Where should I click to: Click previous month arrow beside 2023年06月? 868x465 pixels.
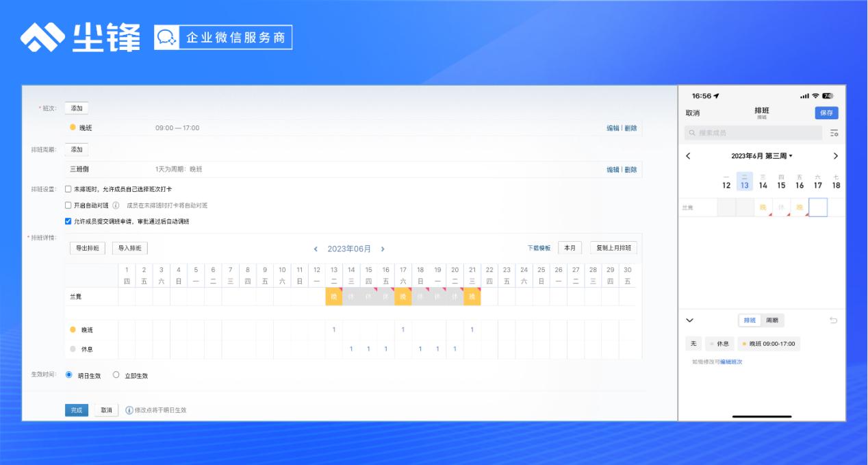316,249
